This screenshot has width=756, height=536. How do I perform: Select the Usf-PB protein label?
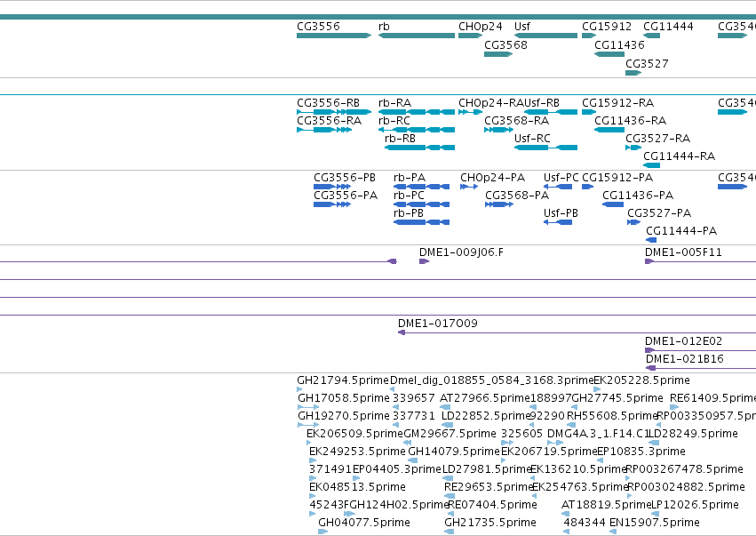point(561,213)
